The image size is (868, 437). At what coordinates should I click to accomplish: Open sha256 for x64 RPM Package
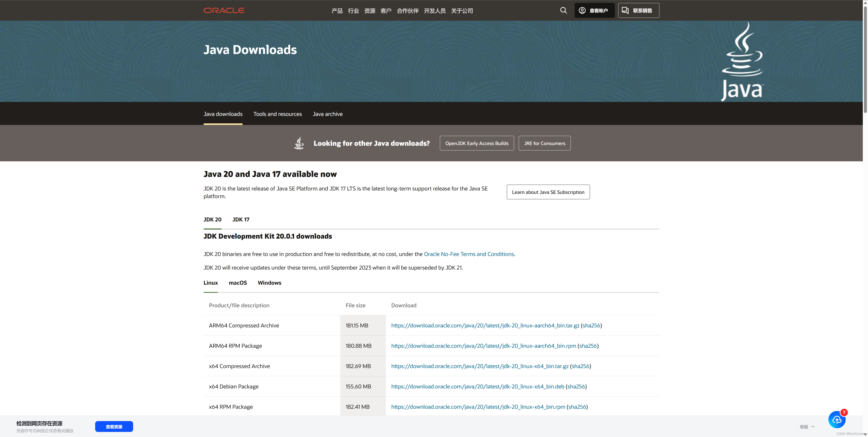click(x=577, y=407)
